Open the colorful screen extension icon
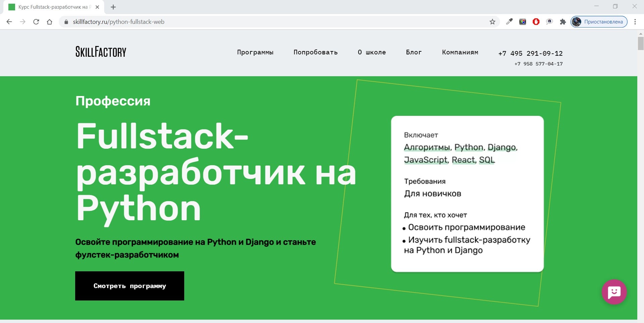This screenshot has height=323, width=644. tap(523, 22)
